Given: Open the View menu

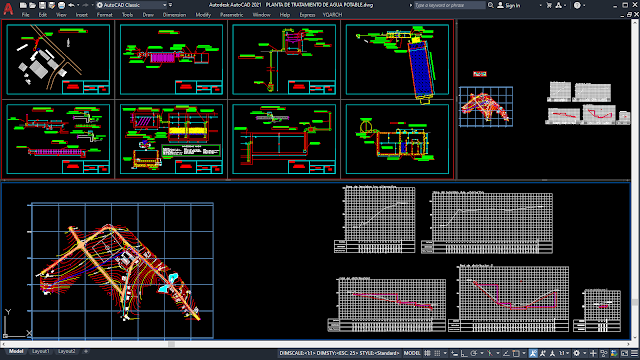Looking at the screenshot, I should click(61, 15).
